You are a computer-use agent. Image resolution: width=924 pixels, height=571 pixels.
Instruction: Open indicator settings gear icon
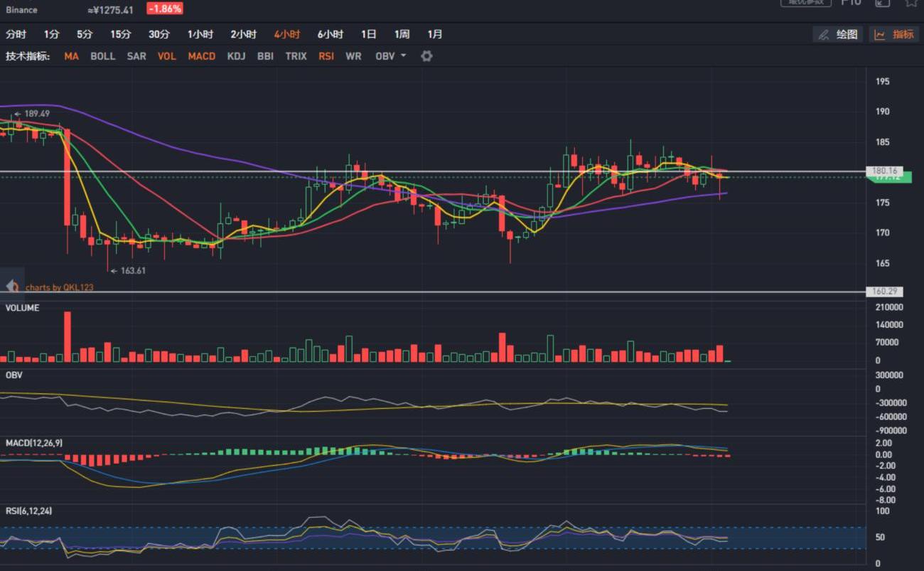pyautogui.click(x=426, y=56)
